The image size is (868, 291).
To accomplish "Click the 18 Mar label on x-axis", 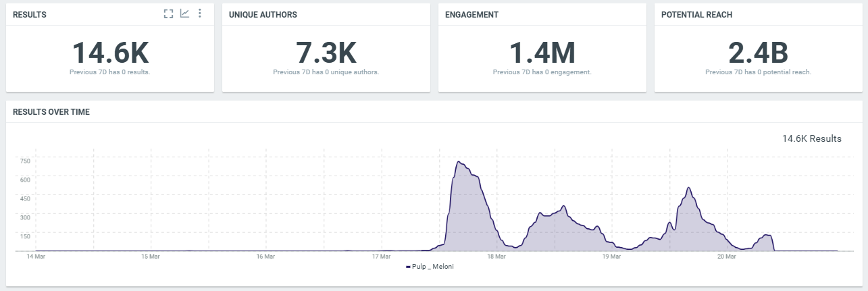I will [x=496, y=257].
